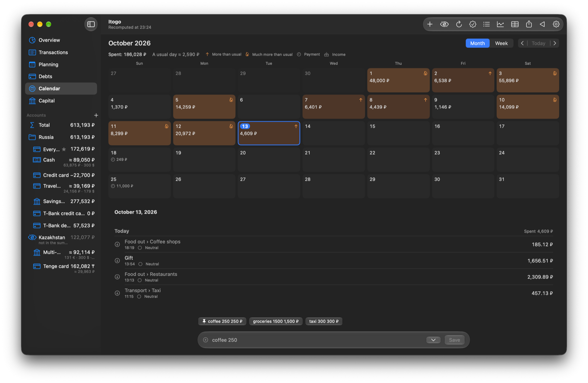Screen dimensions: 588x383
Task: Select October 12 cell with 20,972 ₽
Action: click(204, 133)
